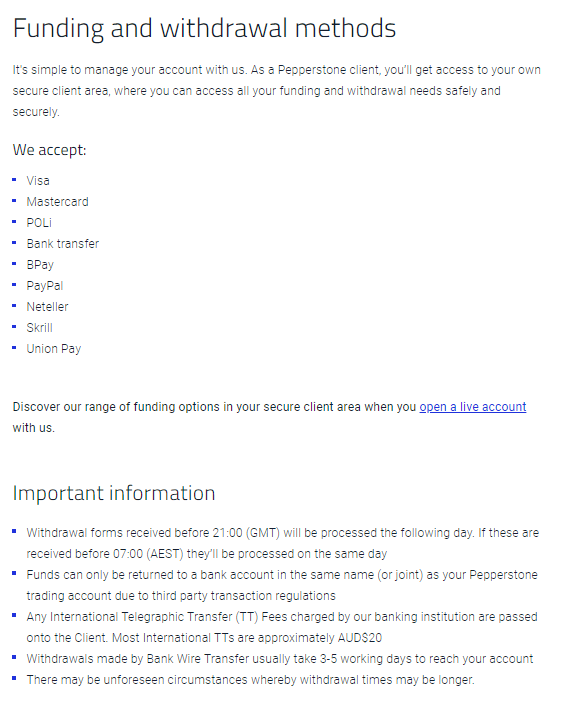Click the unforeseen circumstances bullet text
579x708 pixels.
pos(250,680)
